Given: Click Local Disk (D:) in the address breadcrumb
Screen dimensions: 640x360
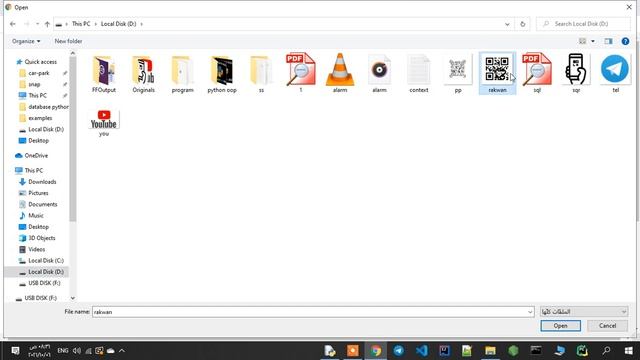Looking at the screenshot, I should pyautogui.click(x=118, y=24).
